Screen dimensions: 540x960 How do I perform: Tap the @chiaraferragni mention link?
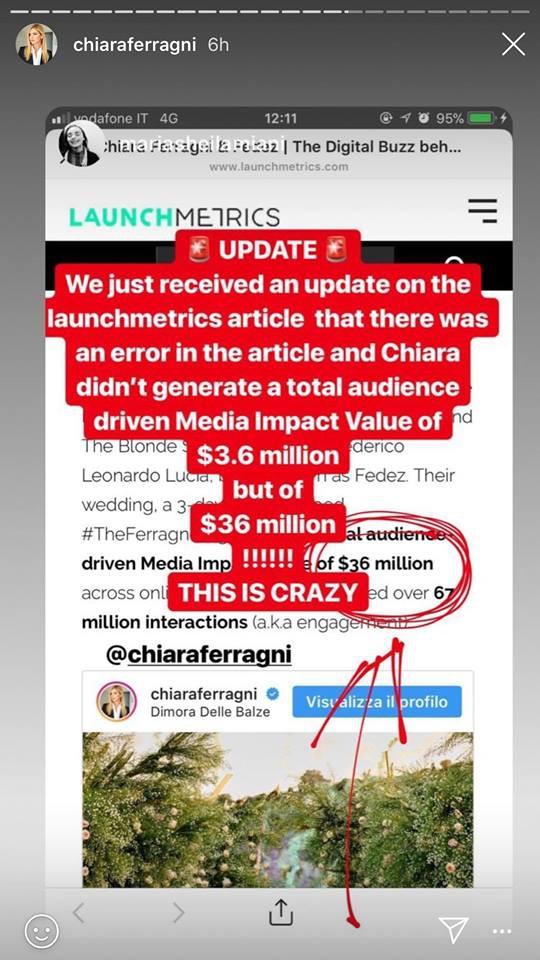click(x=199, y=654)
